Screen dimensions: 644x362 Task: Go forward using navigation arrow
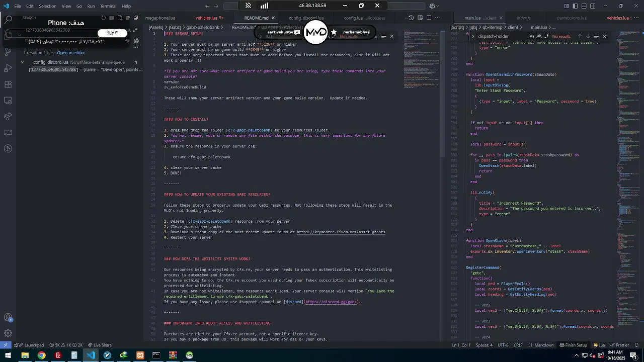click(216, 6)
